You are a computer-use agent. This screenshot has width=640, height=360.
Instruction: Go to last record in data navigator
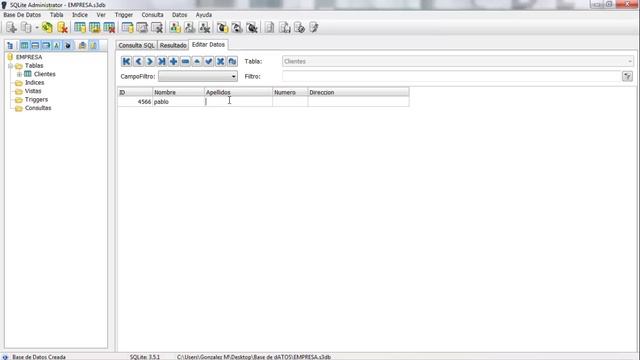tap(162, 61)
